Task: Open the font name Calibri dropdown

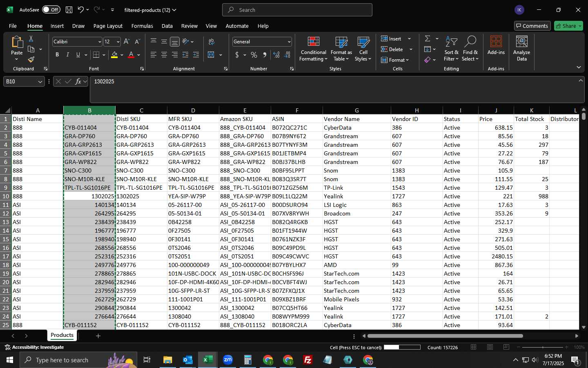Action: pos(99,42)
